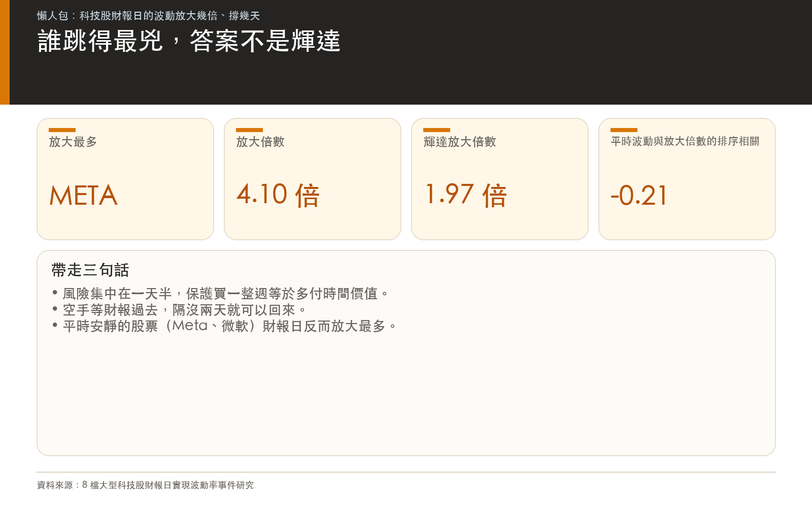
Task: Click the 放大倍數 card label
Action: pyautogui.click(x=260, y=142)
